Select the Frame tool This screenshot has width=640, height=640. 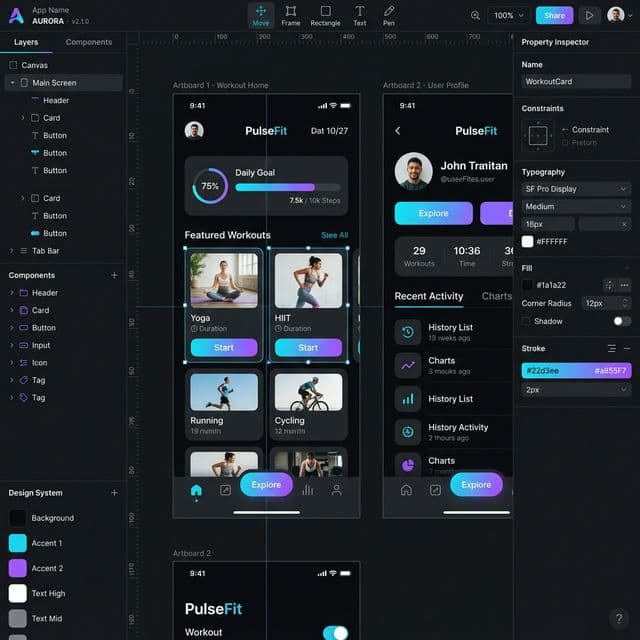point(291,16)
